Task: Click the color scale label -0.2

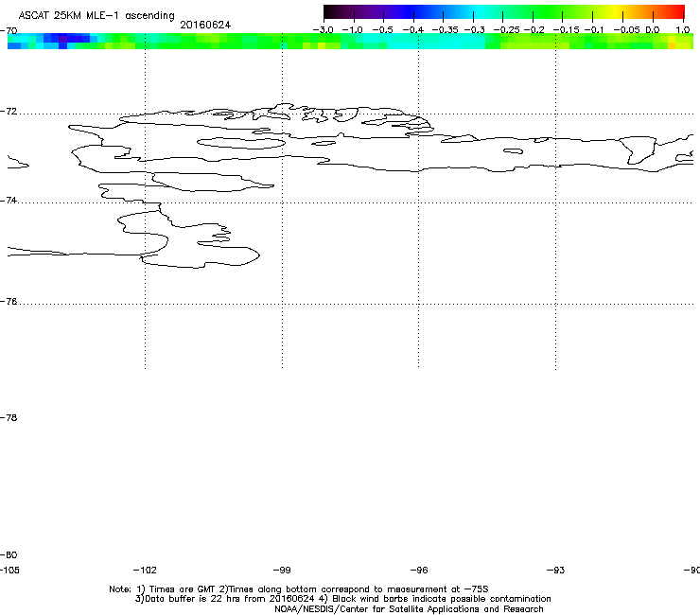Action: [x=534, y=30]
